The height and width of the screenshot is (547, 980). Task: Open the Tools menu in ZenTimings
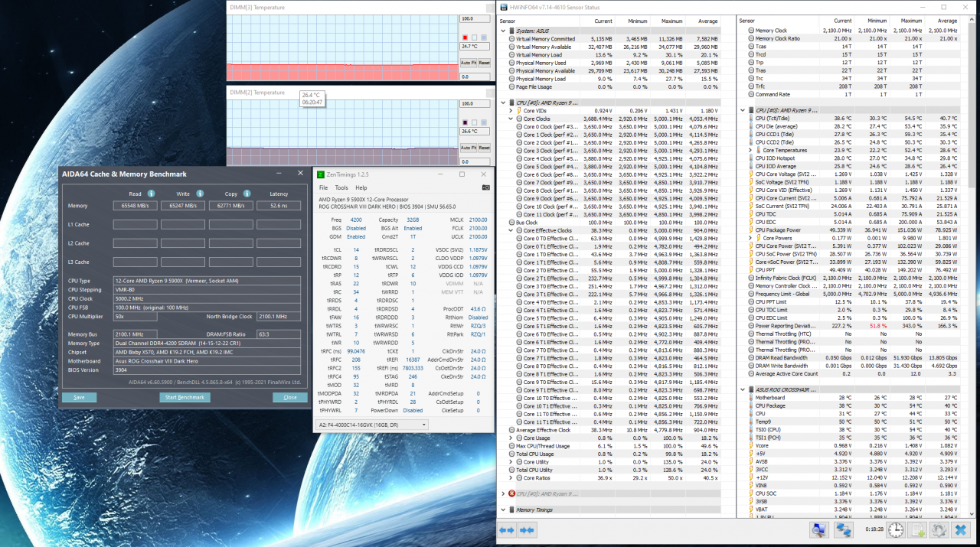341,187
